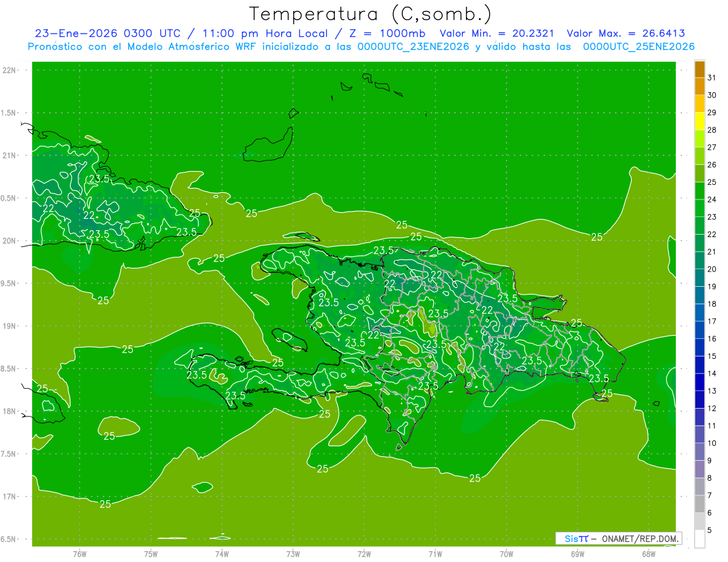Click the color scale label '27'
728x562 pixels.
pos(712,147)
